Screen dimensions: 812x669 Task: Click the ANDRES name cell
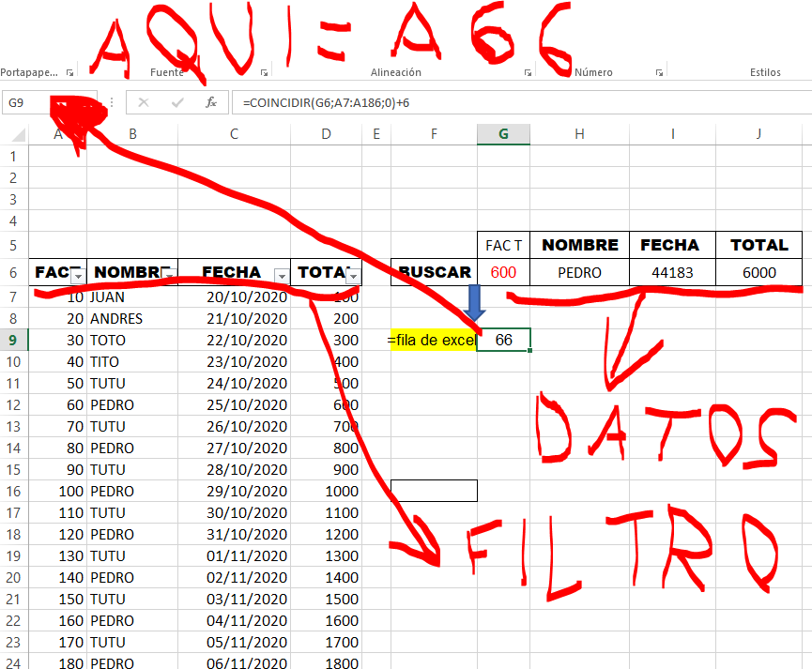click(132, 318)
